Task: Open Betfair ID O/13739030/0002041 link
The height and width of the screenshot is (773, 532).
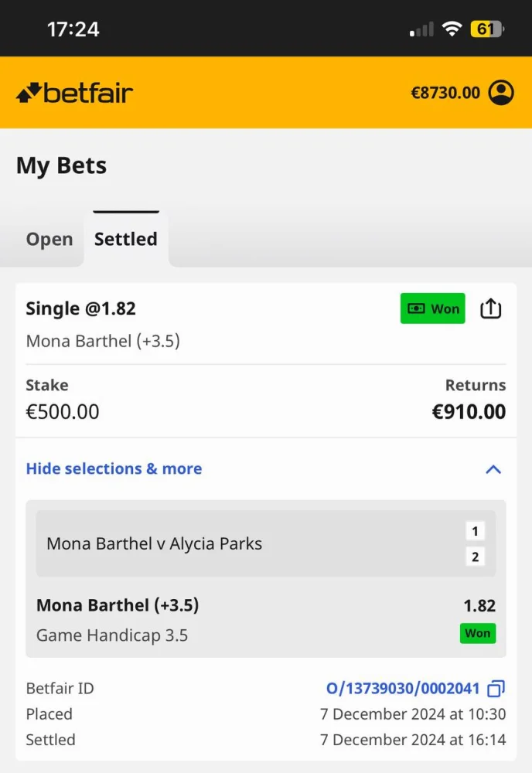Action: [x=403, y=688]
